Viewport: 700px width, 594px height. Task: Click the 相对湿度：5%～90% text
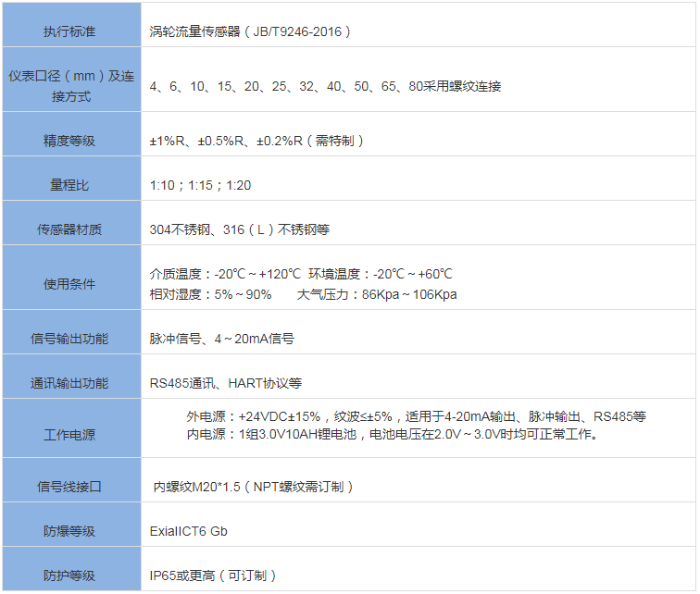click(x=211, y=295)
